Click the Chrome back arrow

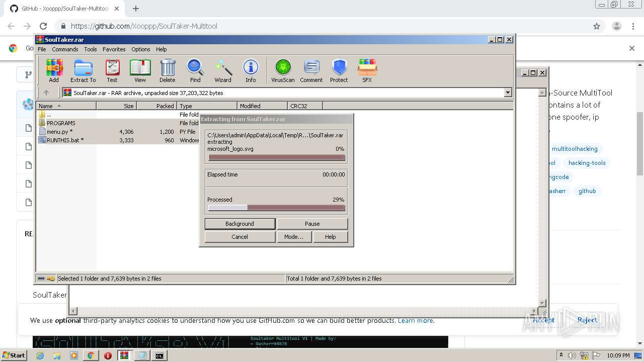(11, 26)
